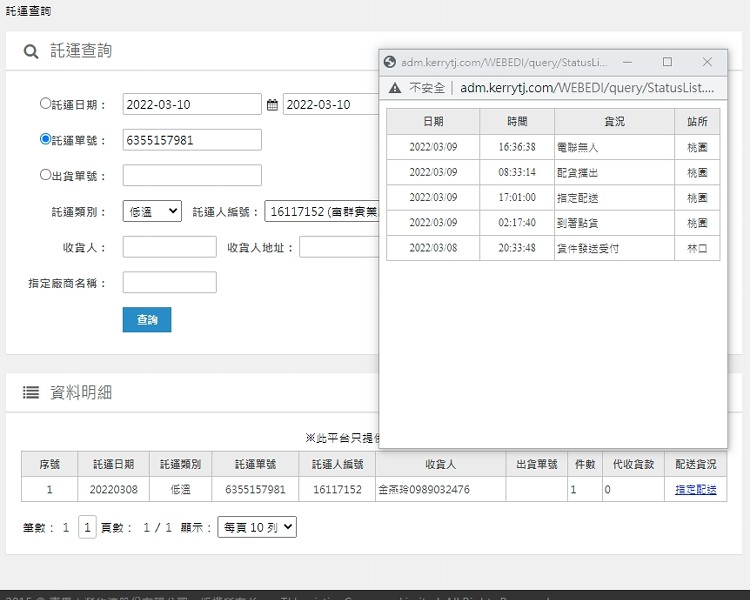Click the 不安全 warning triangle icon
The image size is (750, 600).
[395, 88]
